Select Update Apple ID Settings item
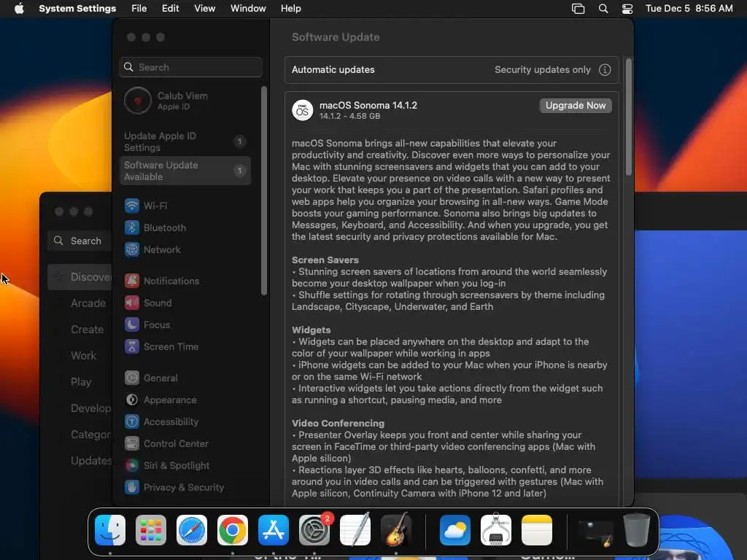The width and height of the screenshot is (747, 560). pyautogui.click(x=185, y=142)
